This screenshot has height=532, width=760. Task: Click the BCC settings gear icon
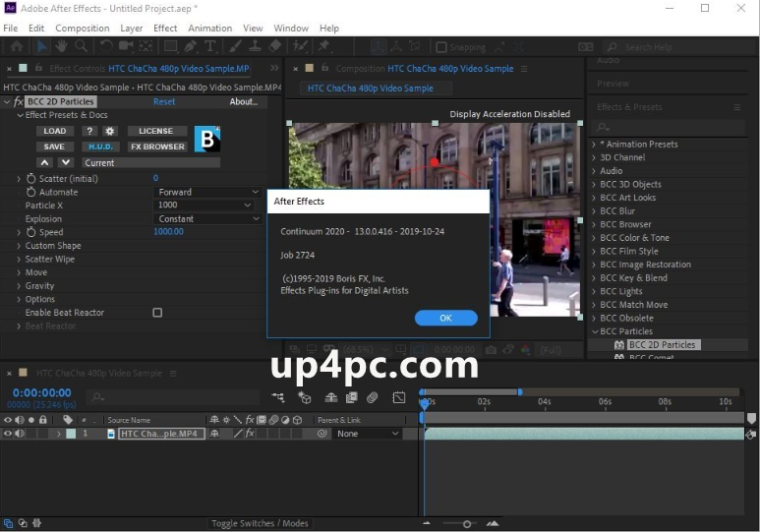pos(110,131)
